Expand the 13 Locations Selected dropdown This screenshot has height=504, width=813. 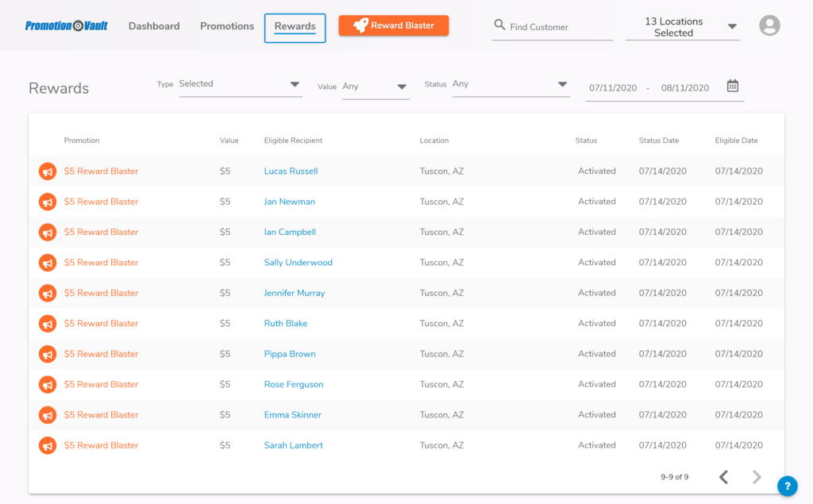coord(683,27)
